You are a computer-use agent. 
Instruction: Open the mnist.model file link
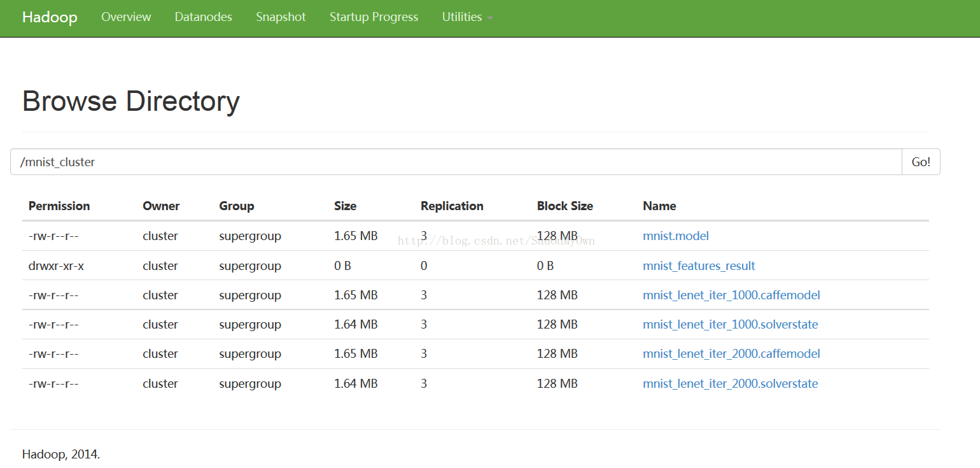[x=676, y=236]
